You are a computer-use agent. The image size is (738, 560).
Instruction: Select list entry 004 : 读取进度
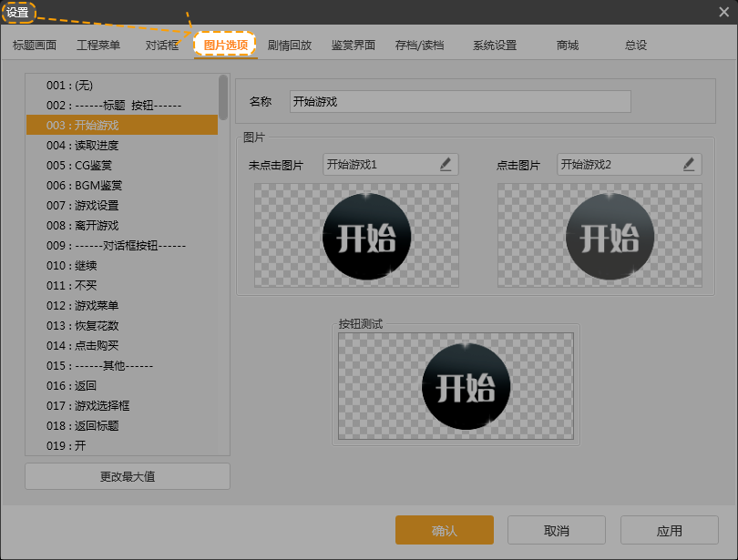[x=109, y=144]
